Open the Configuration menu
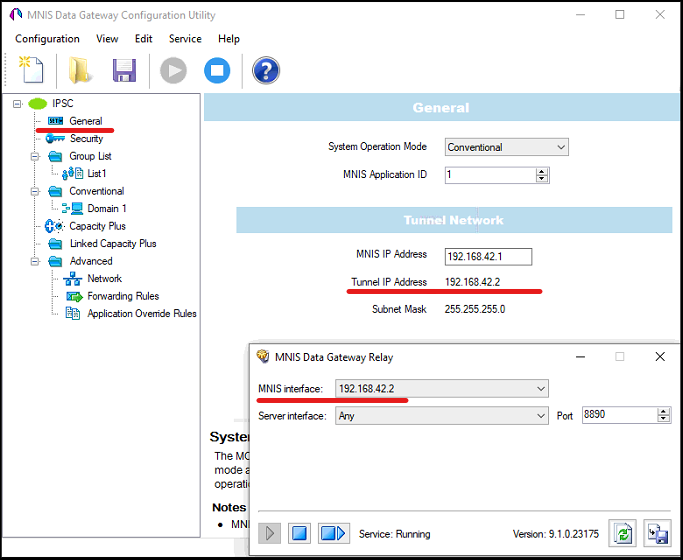 tap(47, 39)
